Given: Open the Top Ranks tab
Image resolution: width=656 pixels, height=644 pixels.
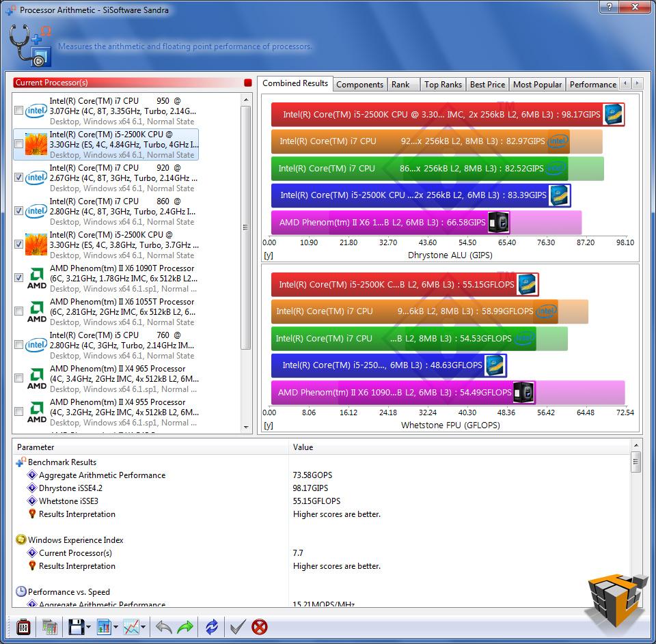Looking at the screenshot, I should [x=443, y=85].
